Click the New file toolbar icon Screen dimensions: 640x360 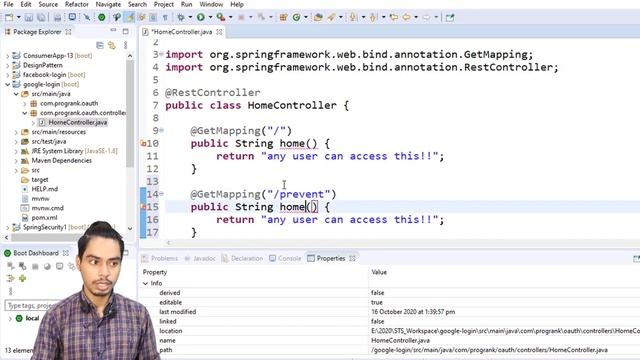pyautogui.click(x=9, y=18)
